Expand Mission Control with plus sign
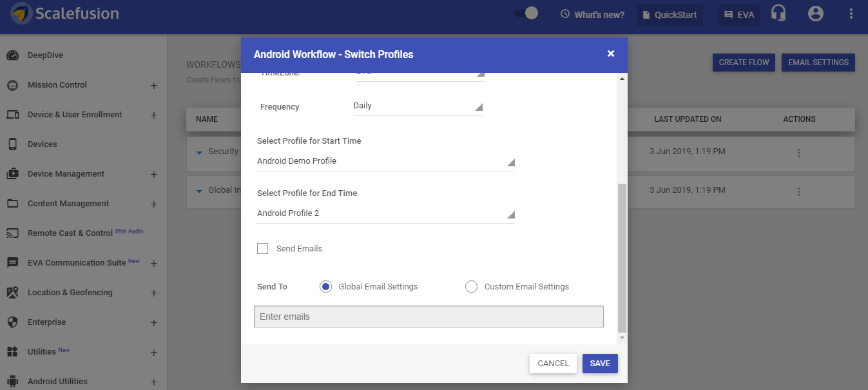Viewport: 868px width, 390px height. (154, 85)
